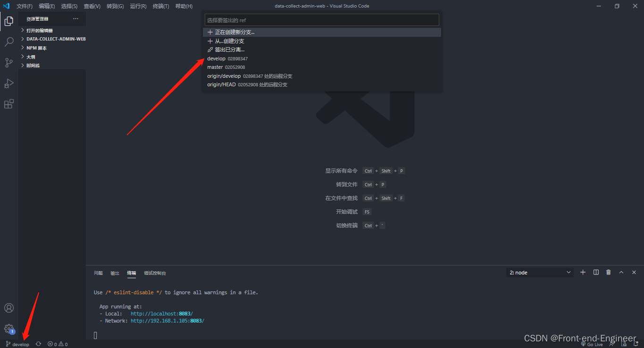Switch to the Terminal (终端) panel tab
Image resolution: width=644 pixels, height=348 pixels.
pos(131,273)
